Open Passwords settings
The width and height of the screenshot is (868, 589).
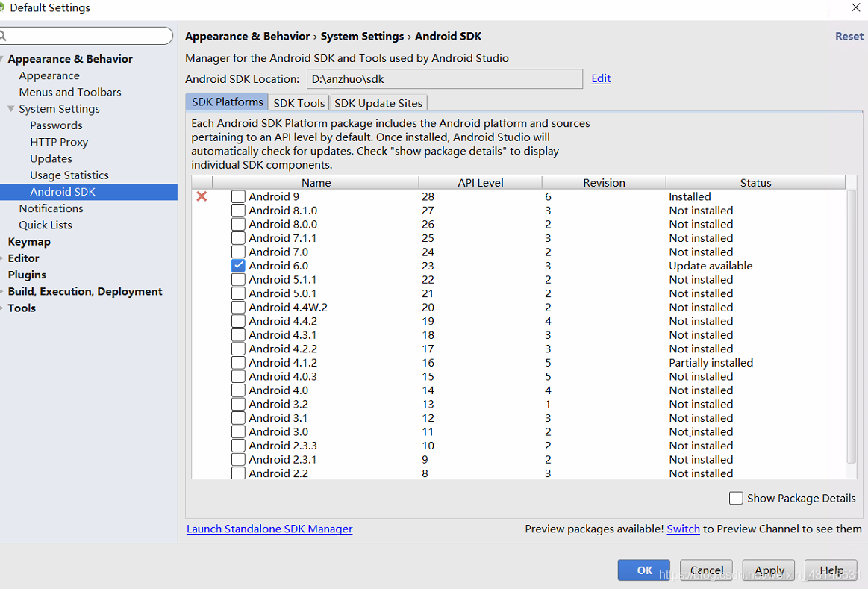(56, 125)
